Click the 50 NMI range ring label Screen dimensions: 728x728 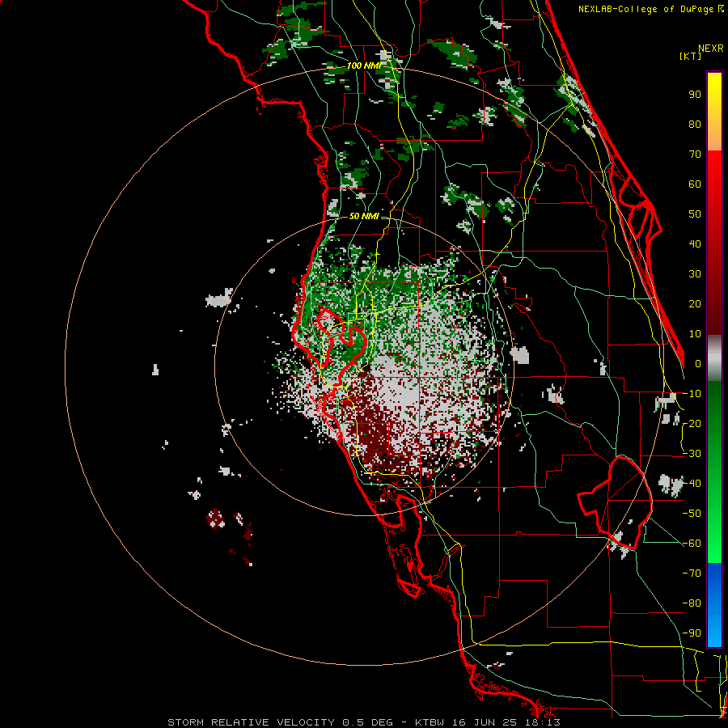tap(364, 216)
